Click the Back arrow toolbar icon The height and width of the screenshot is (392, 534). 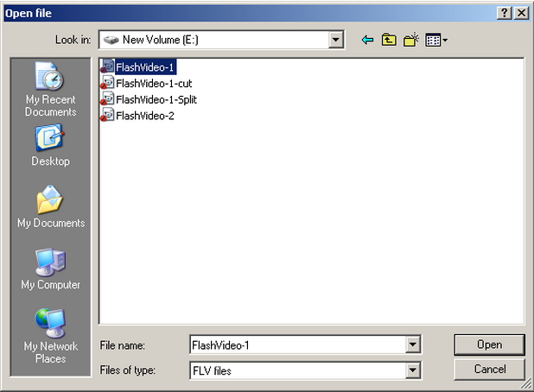tap(367, 40)
